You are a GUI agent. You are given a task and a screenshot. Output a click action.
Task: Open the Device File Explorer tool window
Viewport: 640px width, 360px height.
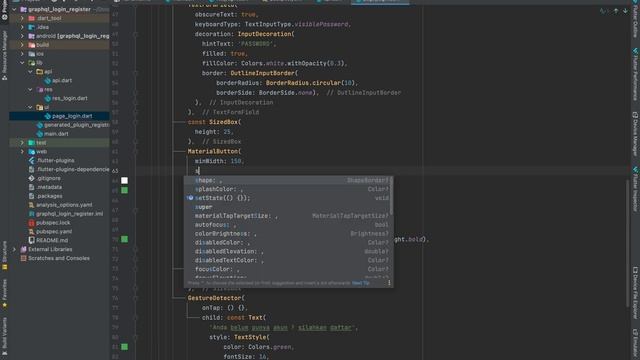[636, 293]
